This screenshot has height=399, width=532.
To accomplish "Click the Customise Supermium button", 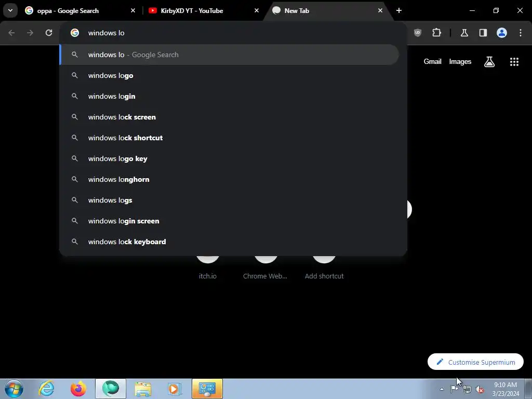I will click(475, 362).
